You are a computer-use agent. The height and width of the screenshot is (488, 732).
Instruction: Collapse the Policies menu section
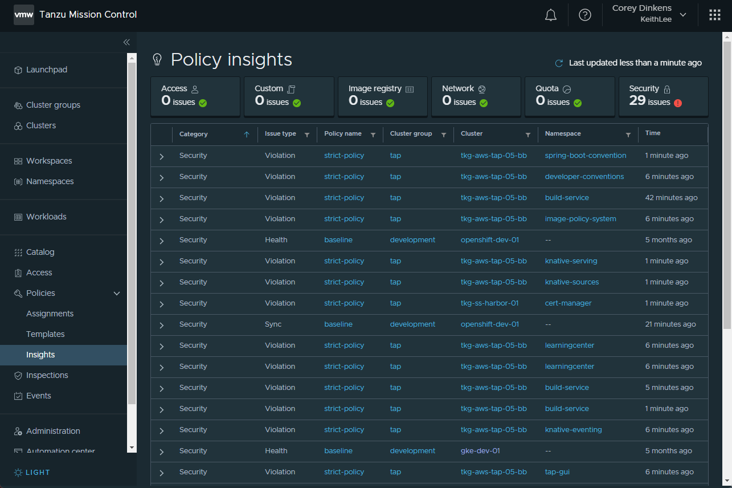[x=116, y=294]
